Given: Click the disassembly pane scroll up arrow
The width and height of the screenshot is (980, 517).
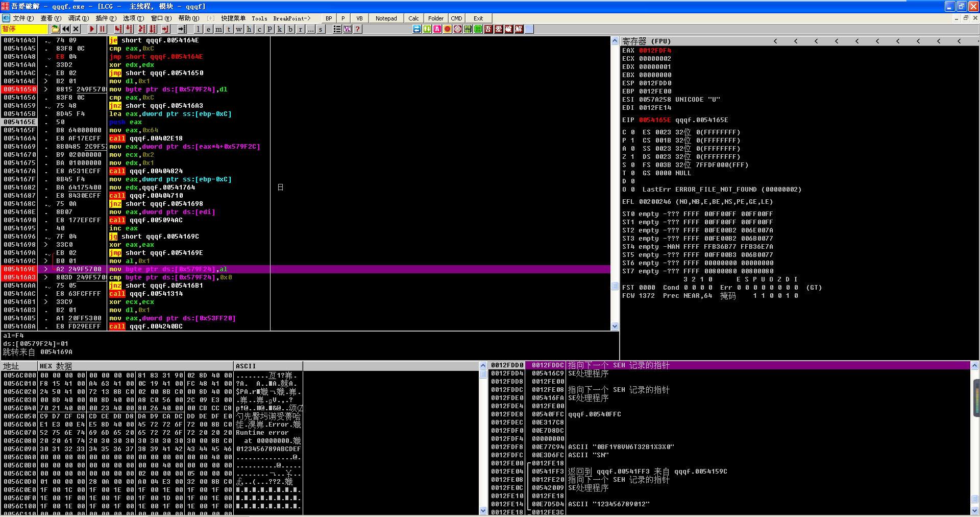Looking at the screenshot, I should click(615, 40).
